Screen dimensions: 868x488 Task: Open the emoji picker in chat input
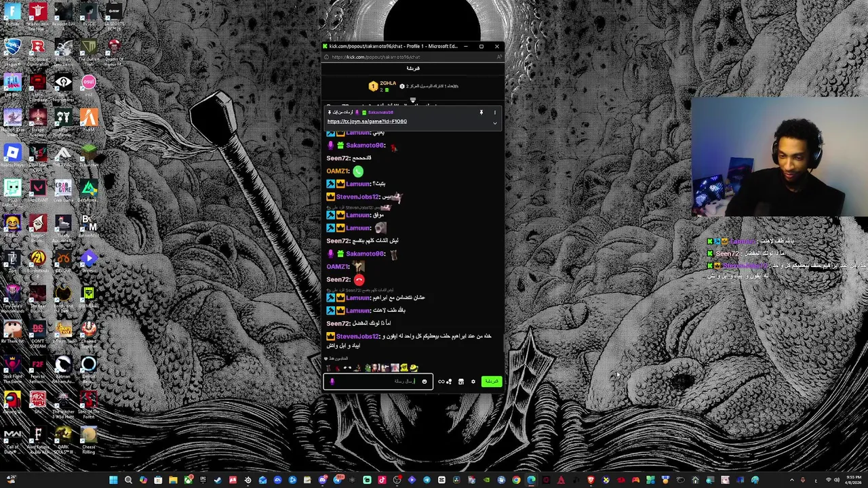(425, 382)
